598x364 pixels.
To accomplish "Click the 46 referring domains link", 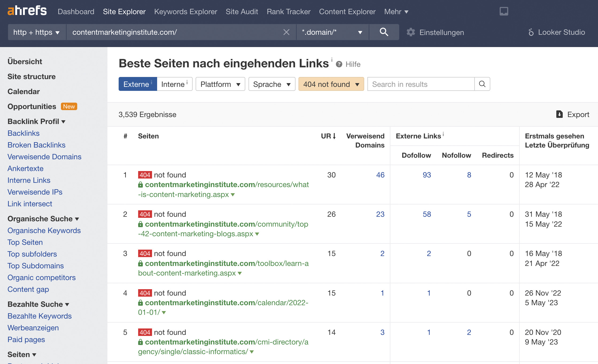I will 380,175.
